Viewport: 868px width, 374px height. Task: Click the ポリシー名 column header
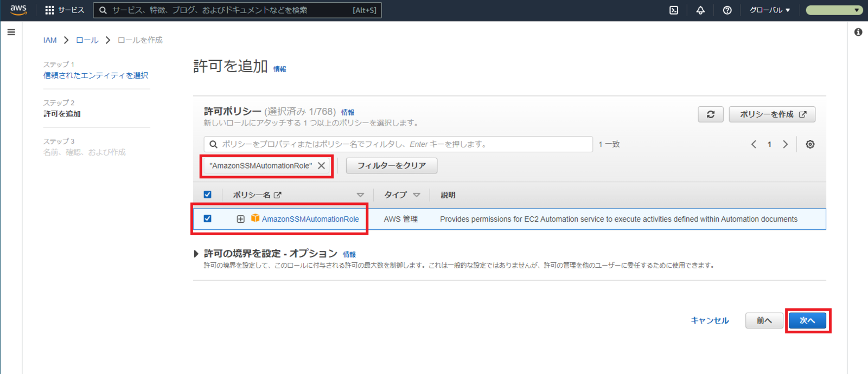point(252,195)
